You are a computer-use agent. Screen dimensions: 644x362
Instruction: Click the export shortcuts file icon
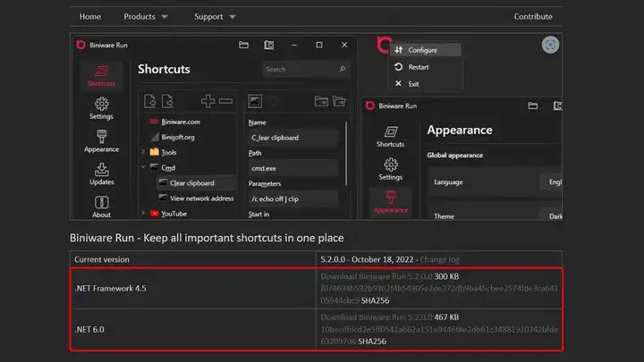click(167, 101)
